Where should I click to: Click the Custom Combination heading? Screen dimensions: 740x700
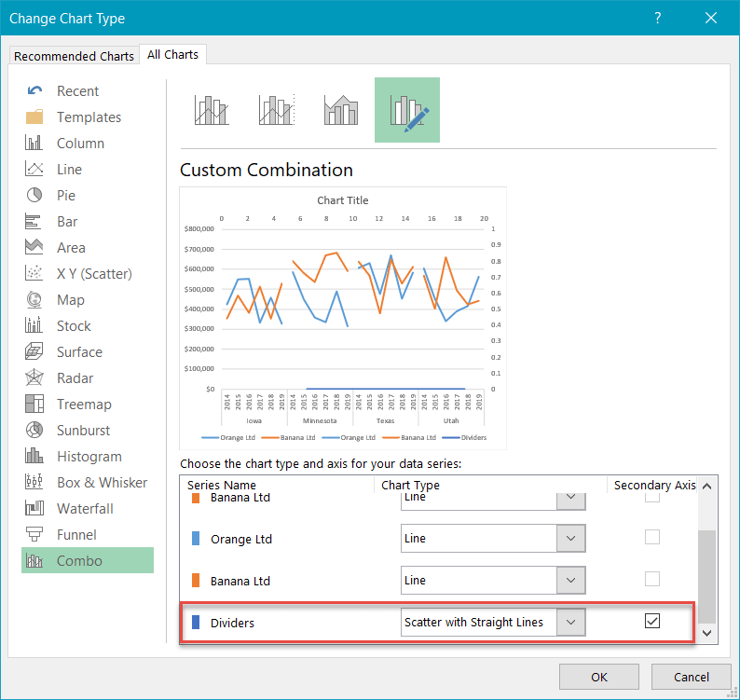point(267,170)
